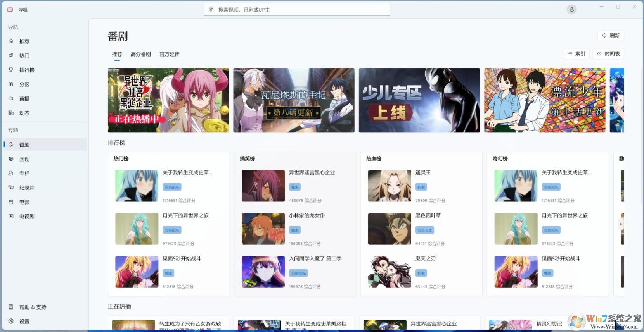Select 电影 movies in the sidebar
The width and height of the screenshot is (644, 332).
coord(45,202)
